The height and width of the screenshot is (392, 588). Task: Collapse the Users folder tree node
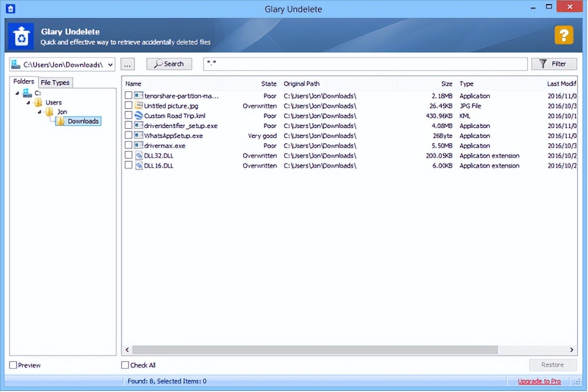[28, 102]
